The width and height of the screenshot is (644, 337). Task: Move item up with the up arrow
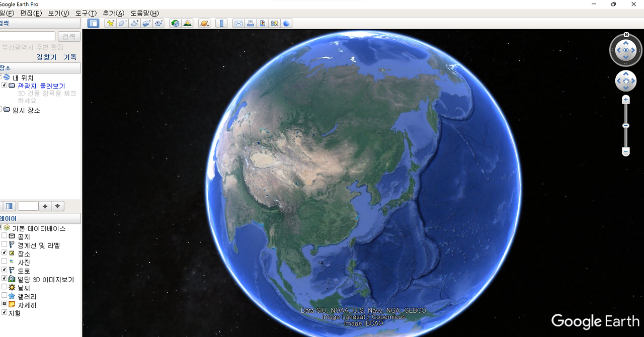pos(45,206)
